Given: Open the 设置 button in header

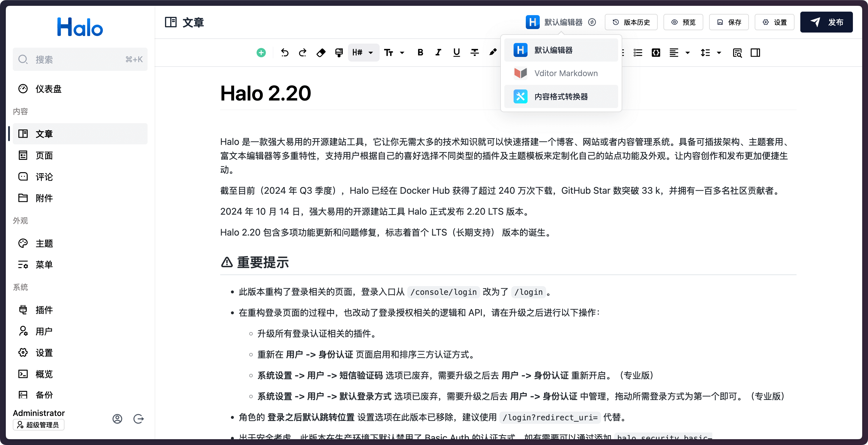Looking at the screenshot, I should pyautogui.click(x=774, y=22).
